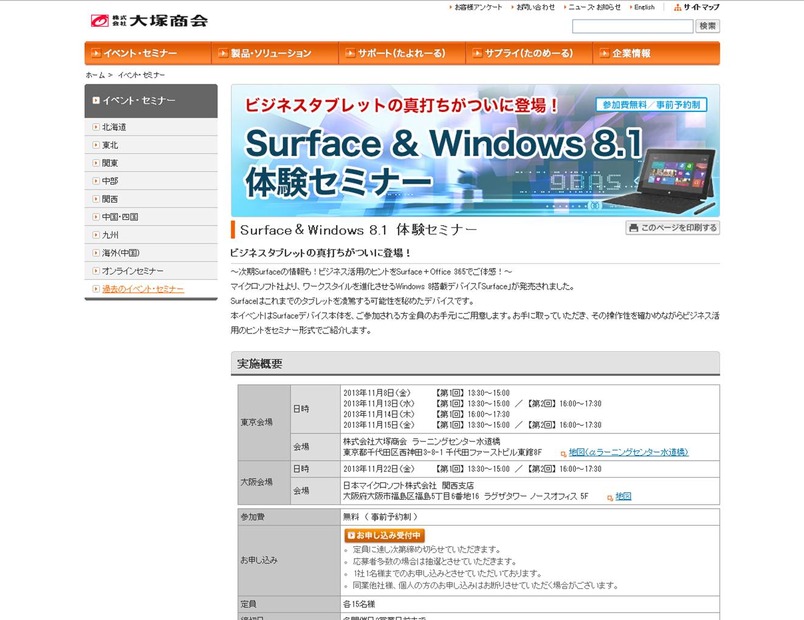The height and width of the screenshot is (620, 804).
Task: Open the イベント・セミナー navigation tab
Action: 148,53
